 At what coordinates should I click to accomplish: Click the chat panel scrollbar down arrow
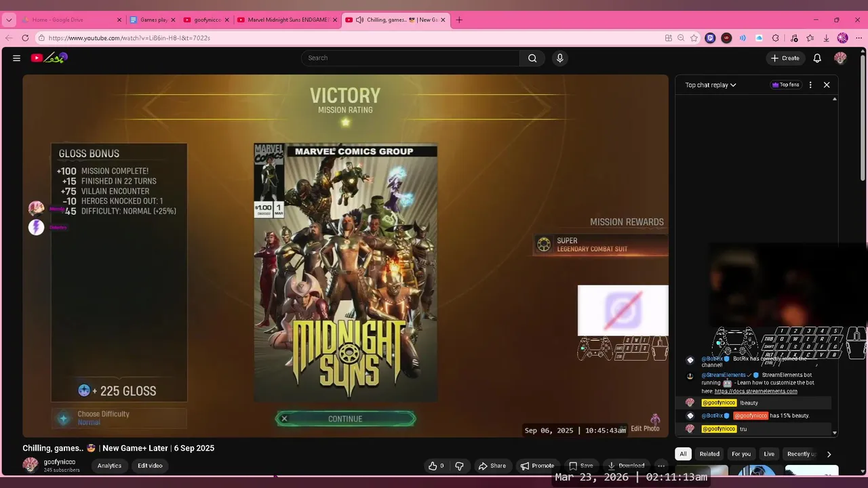835,432
